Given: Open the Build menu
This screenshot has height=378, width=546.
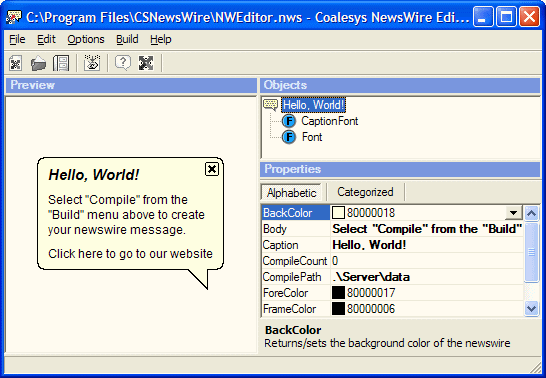Looking at the screenshot, I should tap(127, 39).
